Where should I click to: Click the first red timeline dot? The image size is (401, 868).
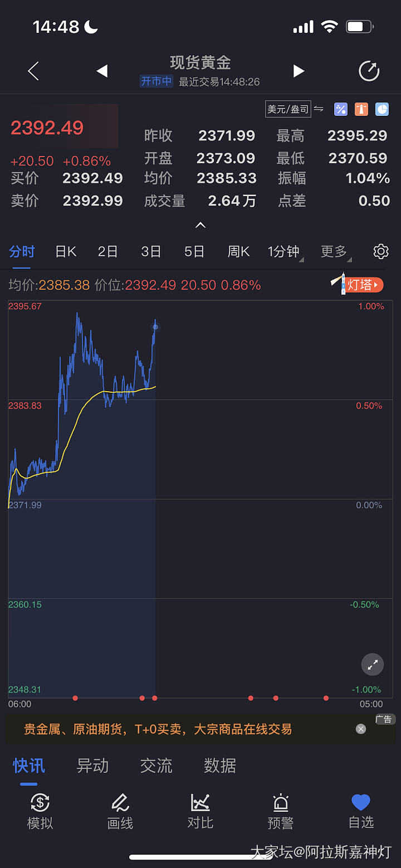75,698
